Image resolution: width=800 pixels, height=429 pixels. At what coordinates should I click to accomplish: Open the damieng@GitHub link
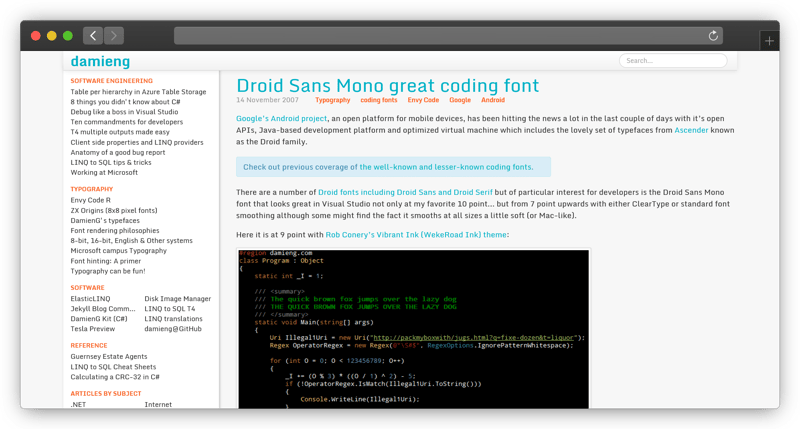click(x=173, y=329)
